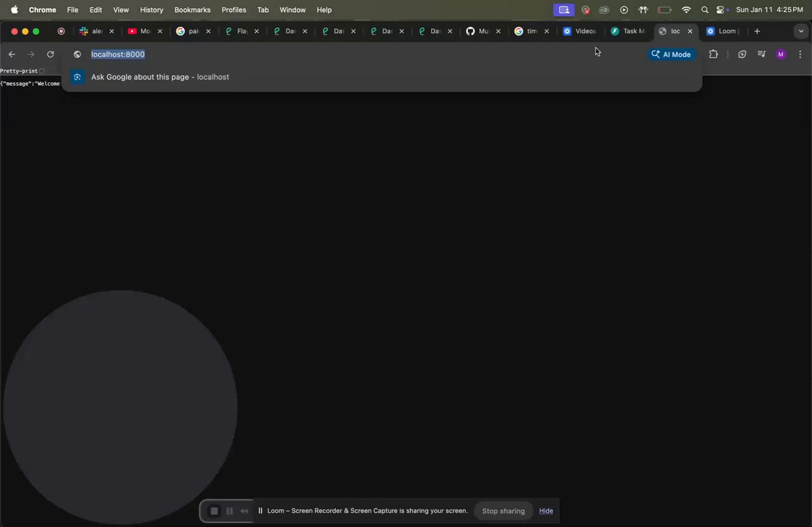Open the Help menu
The width and height of the screenshot is (812, 527).
point(324,10)
